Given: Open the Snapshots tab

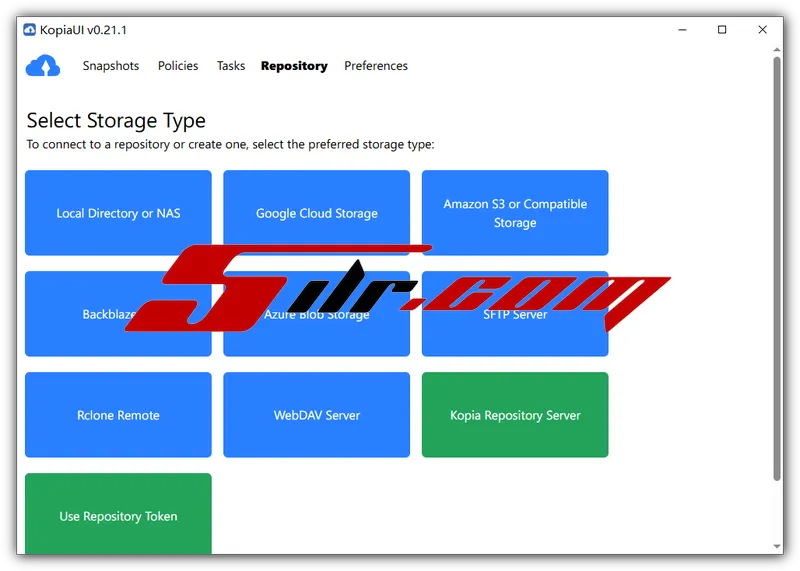Looking at the screenshot, I should click(111, 66).
